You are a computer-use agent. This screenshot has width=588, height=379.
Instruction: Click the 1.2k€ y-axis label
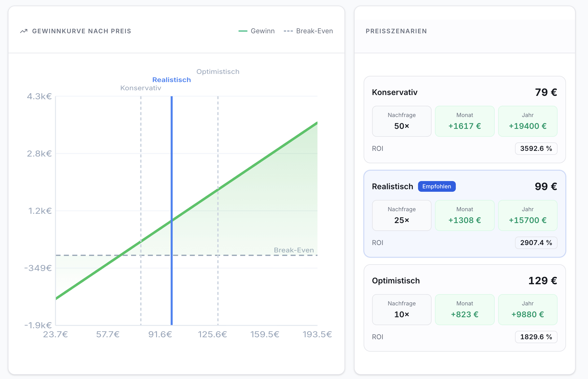pyautogui.click(x=40, y=211)
